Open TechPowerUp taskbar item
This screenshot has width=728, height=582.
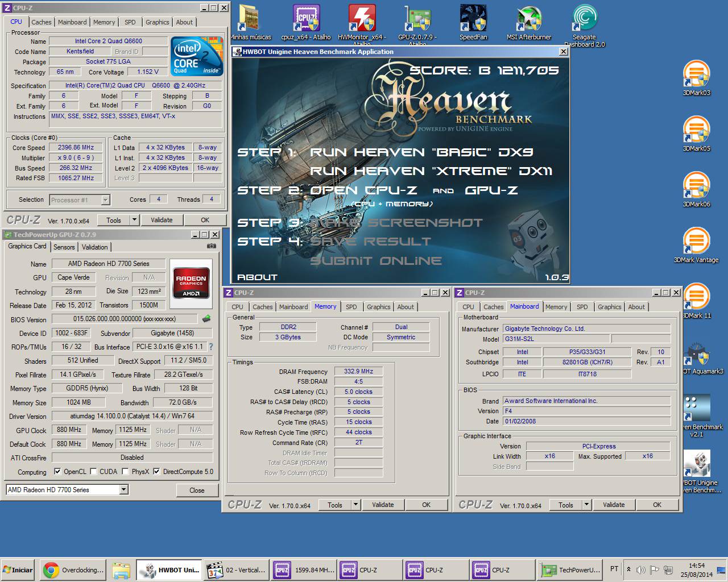coord(569,570)
